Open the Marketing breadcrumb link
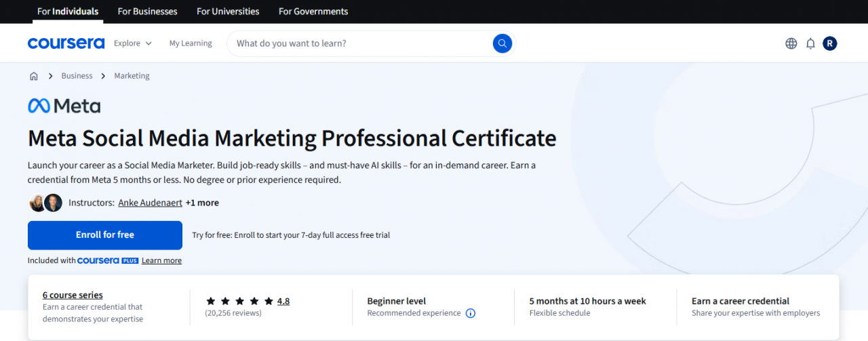 pos(132,76)
